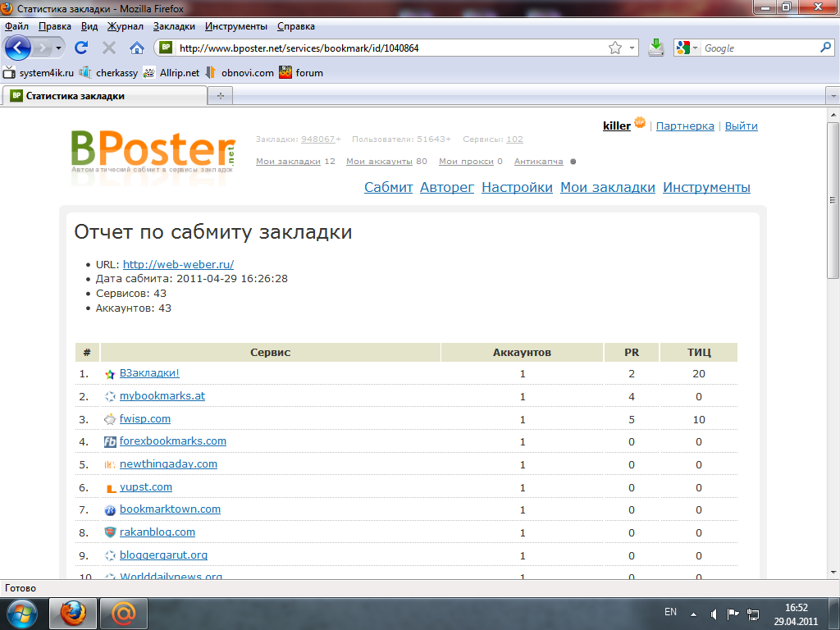Image resolution: width=840 pixels, height=630 pixels.
Task: Click the Stop loading X icon
Action: tap(109, 48)
